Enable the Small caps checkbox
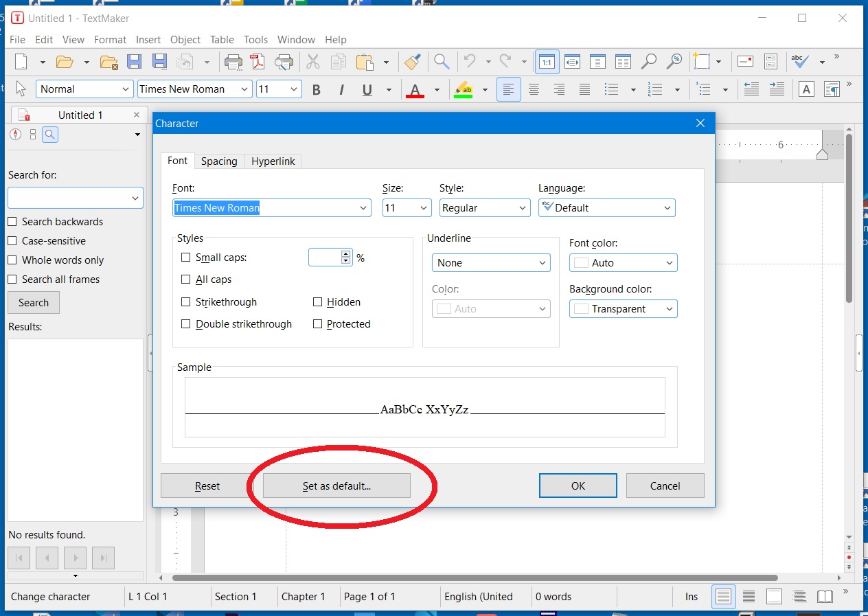This screenshot has width=868, height=616. click(x=185, y=258)
